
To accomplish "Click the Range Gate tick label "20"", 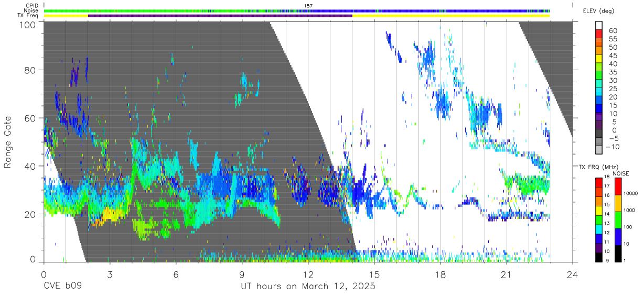I will tap(30, 214).
